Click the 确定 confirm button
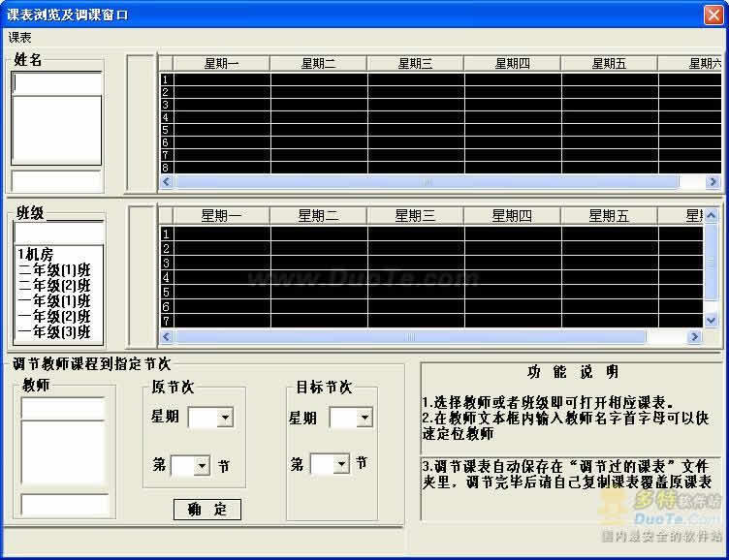Viewport: 729px width, 560px height. click(x=207, y=510)
